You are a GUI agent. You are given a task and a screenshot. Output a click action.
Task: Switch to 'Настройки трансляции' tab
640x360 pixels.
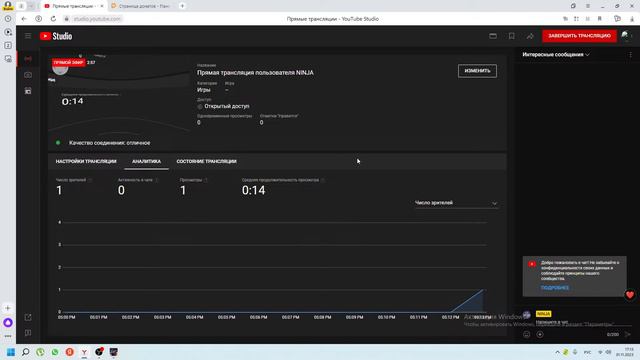point(86,162)
